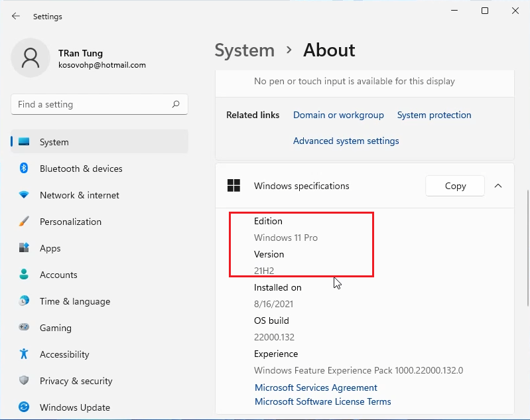Open the System category
The image size is (530, 420).
click(x=99, y=142)
